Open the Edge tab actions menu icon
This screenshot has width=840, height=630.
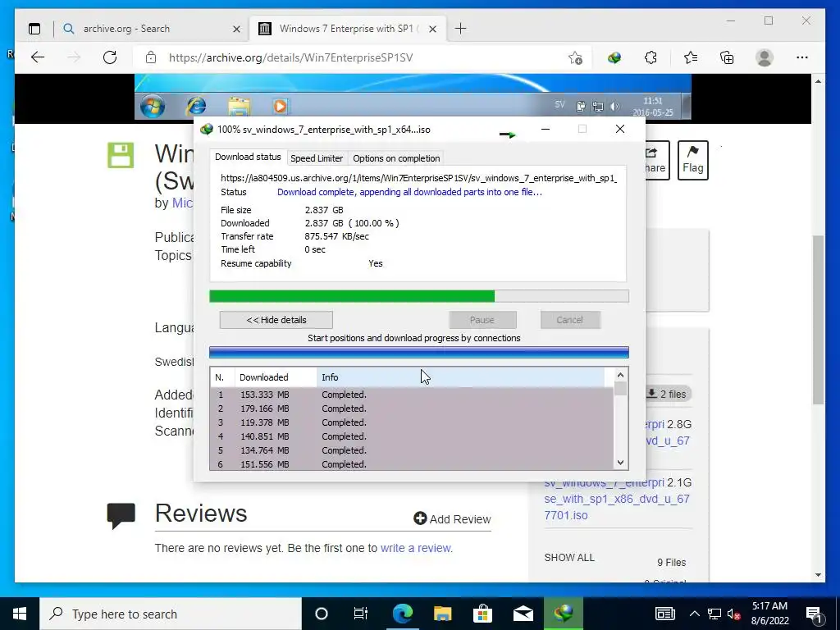click(34, 29)
